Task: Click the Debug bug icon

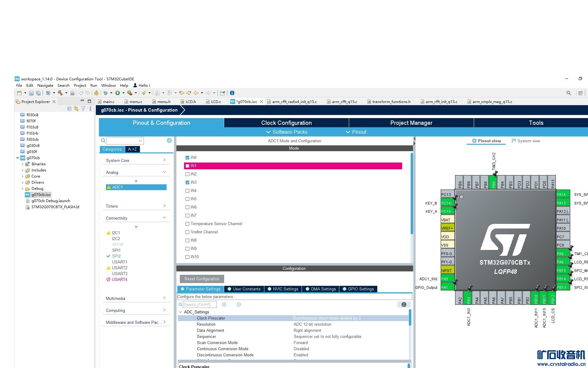Action: pyautogui.click(x=105, y=93)
